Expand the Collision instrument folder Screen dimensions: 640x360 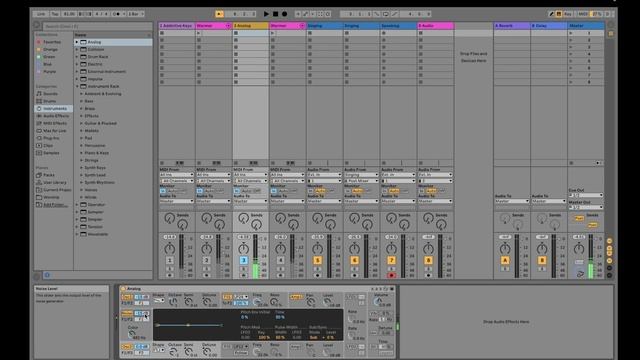tap(77, 49)
